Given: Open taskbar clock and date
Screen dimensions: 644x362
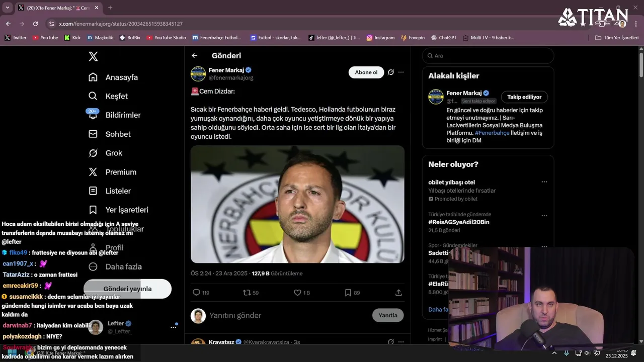Looking at the screenshot, I should 616,353.
